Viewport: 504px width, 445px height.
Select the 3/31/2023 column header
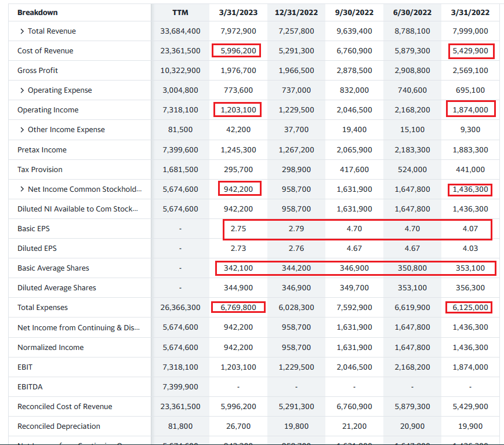point(238,12)
